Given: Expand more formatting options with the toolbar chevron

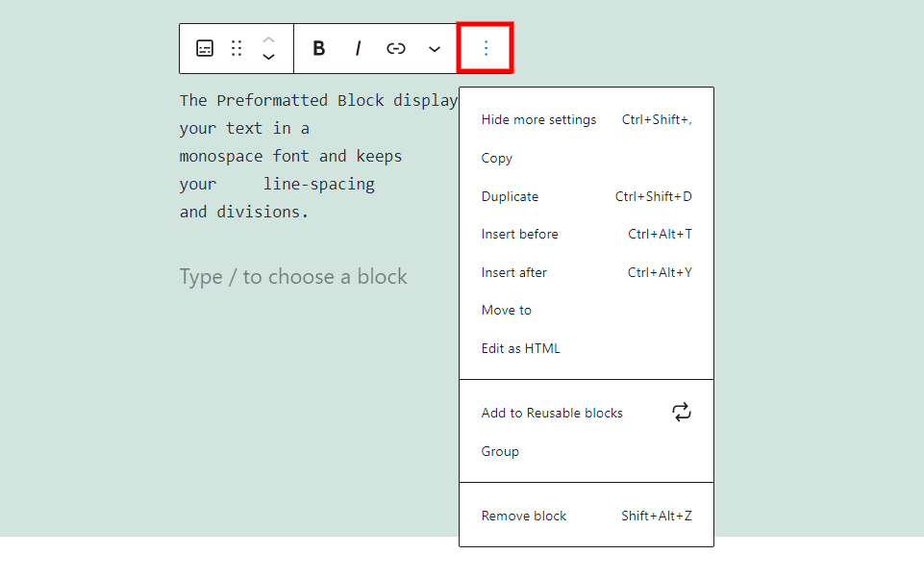Looking at the screenshot, I should 434,48.
